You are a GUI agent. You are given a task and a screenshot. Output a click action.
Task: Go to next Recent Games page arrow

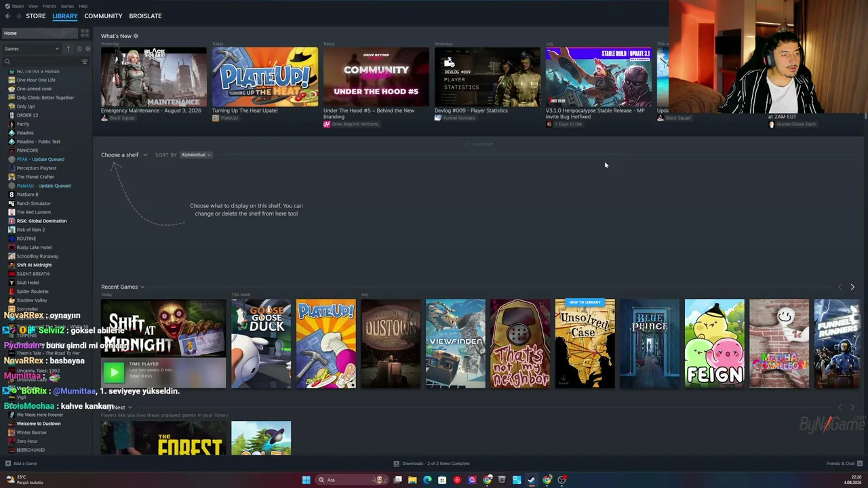pos(852,287)
